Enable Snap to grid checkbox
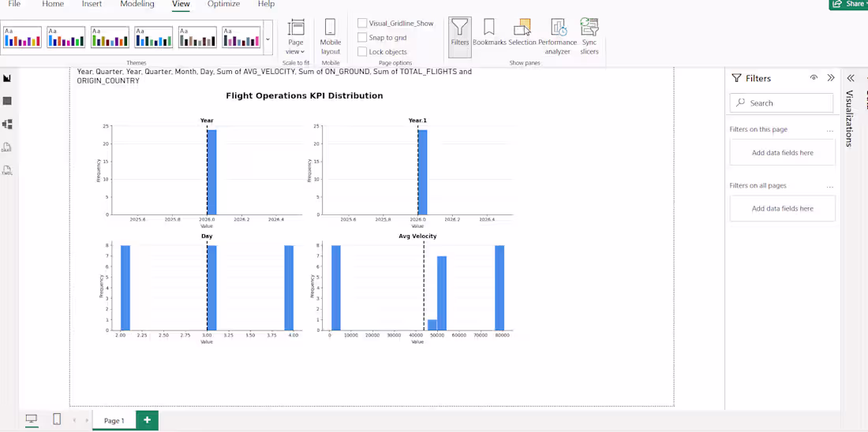The height and width of the screenshot is (432, 868). [x=362, y=38]
